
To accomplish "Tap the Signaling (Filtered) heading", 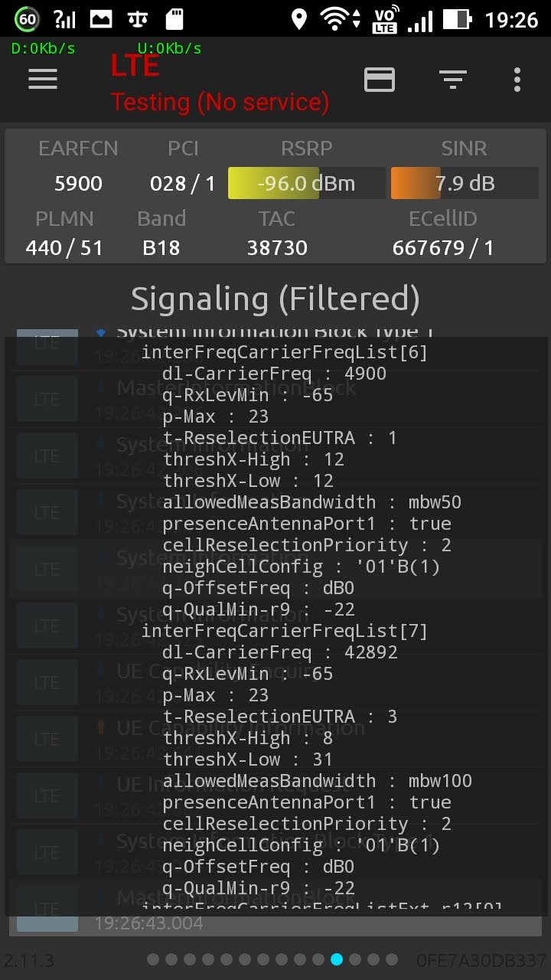I will point(275,299).
